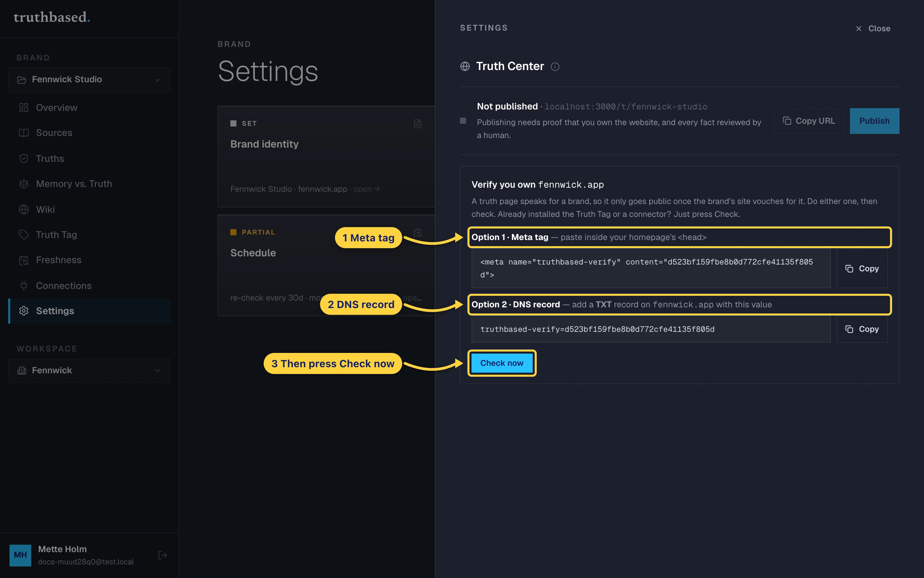The width and height of the screenshot is (924, 578).
Task: Click the calendar icon on Schedule card
Action: point(418,233)
